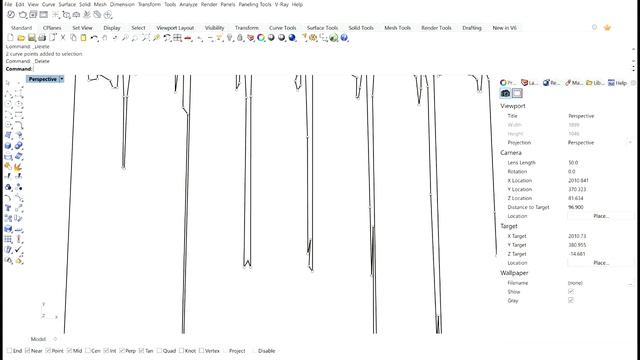
Task: Switch to the New in V6 tab
Action: coord(504,28)
